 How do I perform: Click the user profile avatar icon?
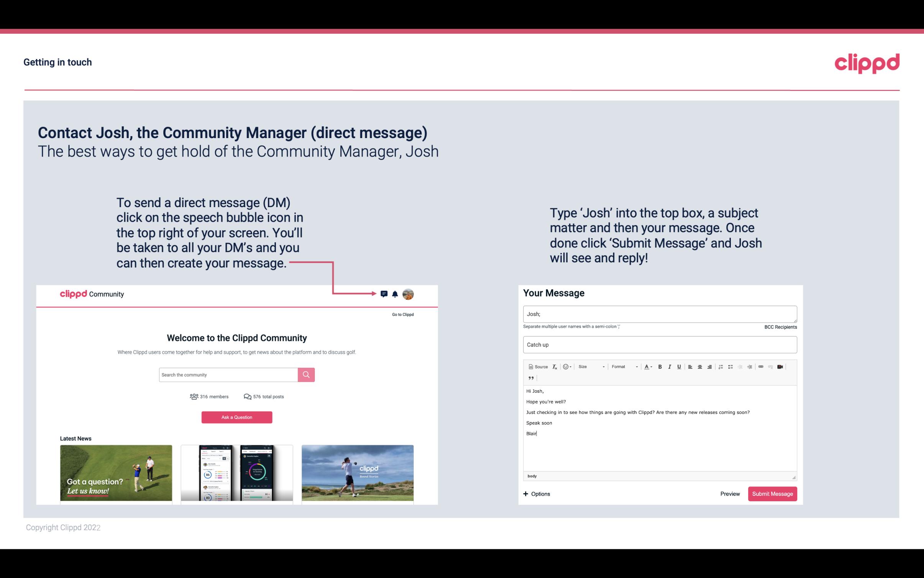[409, 294]
